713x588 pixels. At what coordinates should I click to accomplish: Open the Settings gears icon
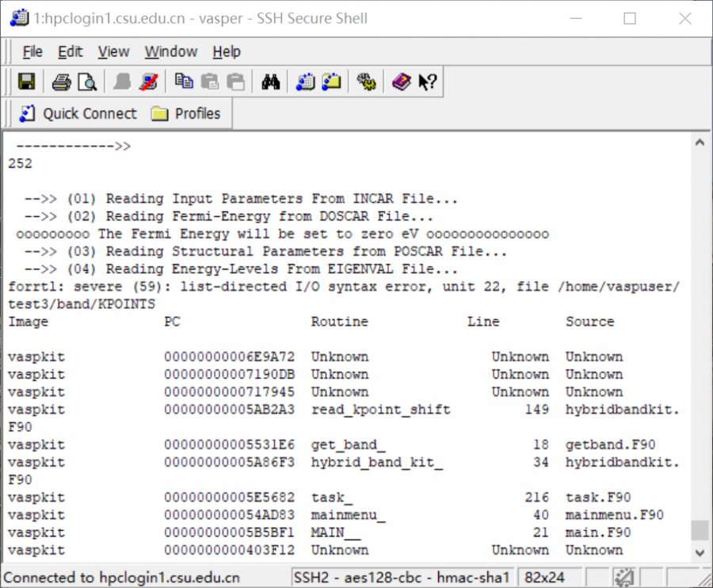367,82
